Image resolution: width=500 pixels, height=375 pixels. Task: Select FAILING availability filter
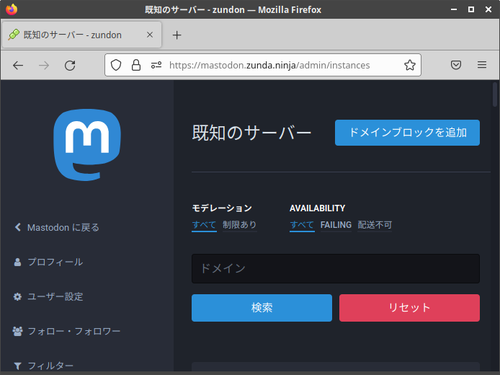point(336,225)
